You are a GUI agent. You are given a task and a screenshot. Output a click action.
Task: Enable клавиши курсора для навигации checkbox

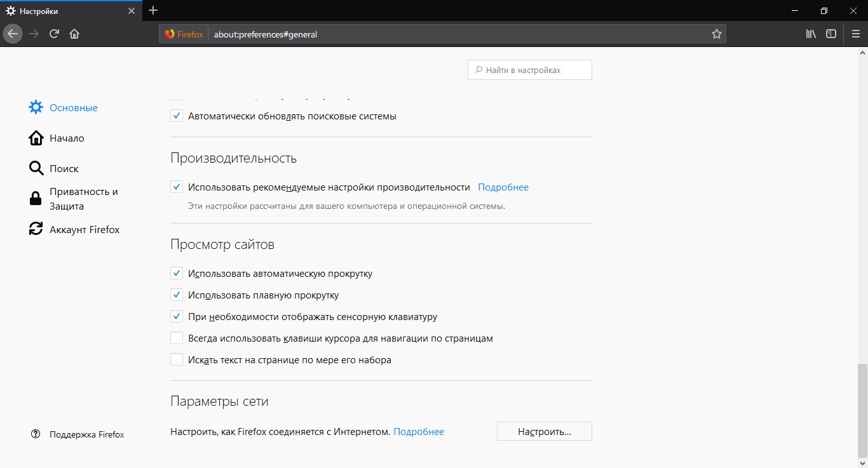click(x=177, y=338)
